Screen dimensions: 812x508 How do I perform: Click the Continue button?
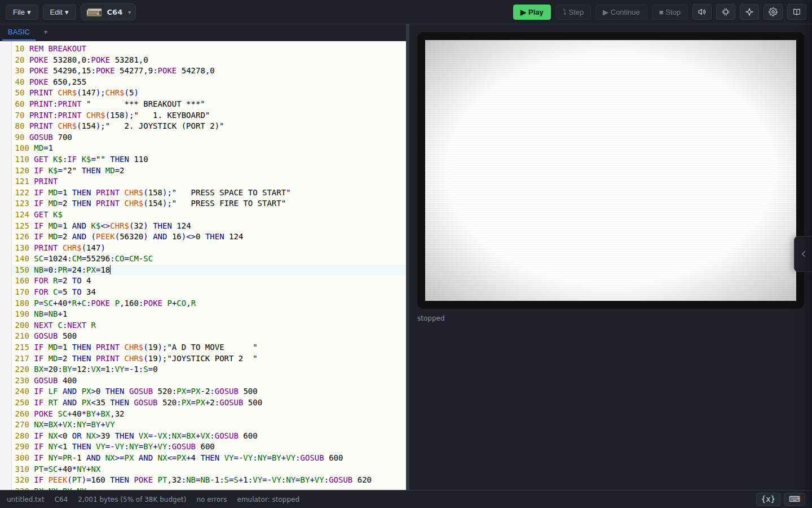(621, 12)
